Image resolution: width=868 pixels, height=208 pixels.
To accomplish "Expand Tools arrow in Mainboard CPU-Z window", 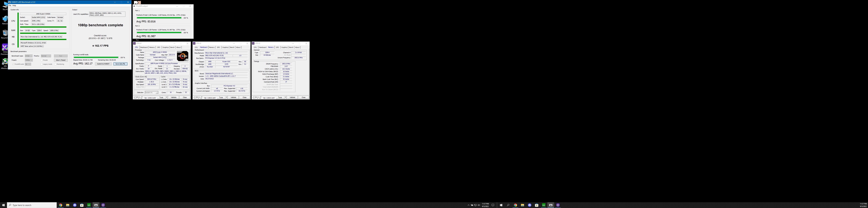I will 226,97.
